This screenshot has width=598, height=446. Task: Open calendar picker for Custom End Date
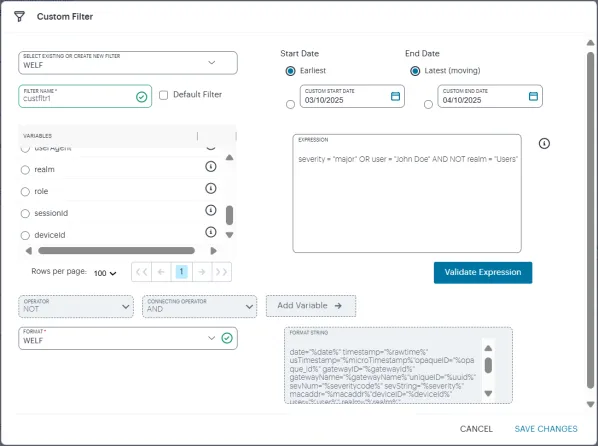tap(533, 96)
